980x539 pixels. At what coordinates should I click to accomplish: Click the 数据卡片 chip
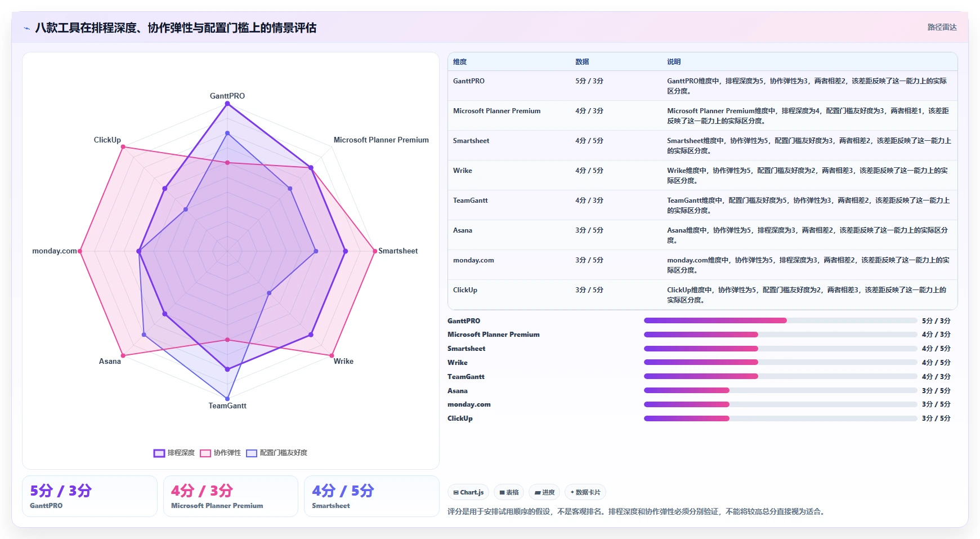pos(585,492)
